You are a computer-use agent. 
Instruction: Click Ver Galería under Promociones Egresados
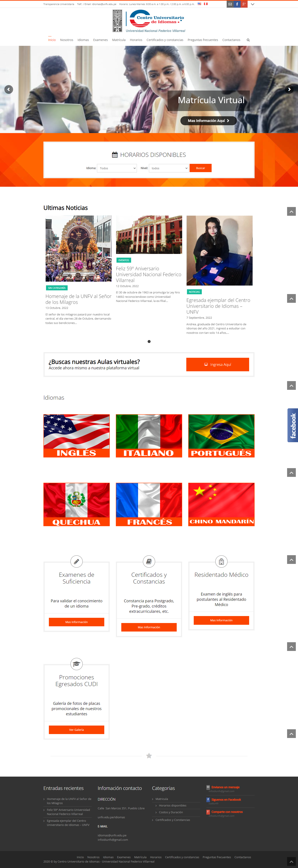tap(77, 730)
